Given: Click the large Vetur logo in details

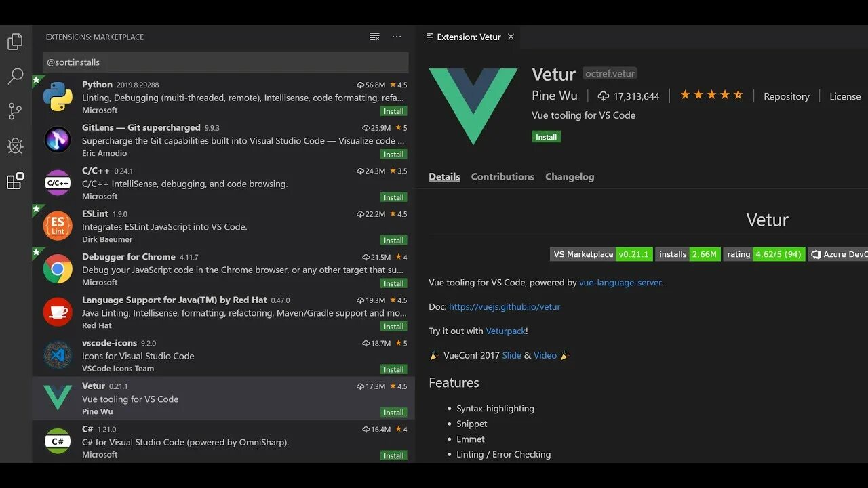Looking at the screenshot, I should (x=473, y=106).
